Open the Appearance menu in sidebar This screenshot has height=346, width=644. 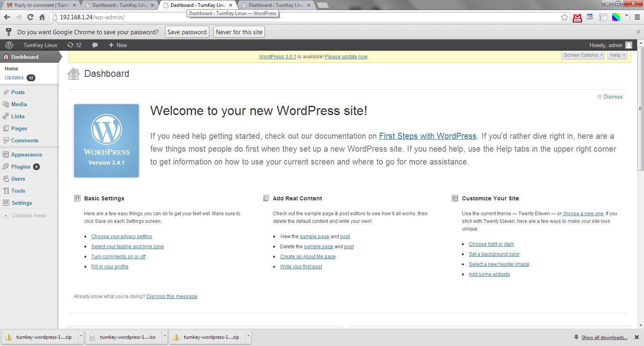click(27, 154)
